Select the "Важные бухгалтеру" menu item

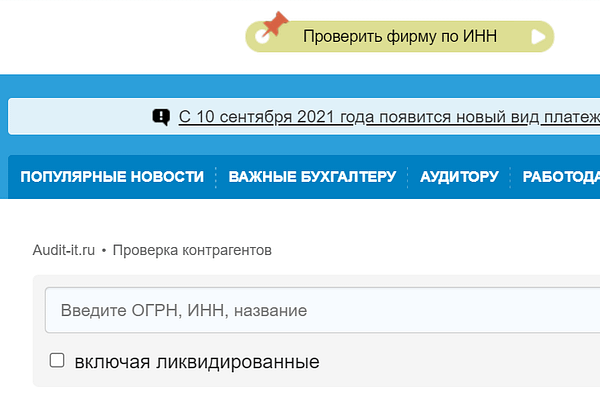click(312, 177)
